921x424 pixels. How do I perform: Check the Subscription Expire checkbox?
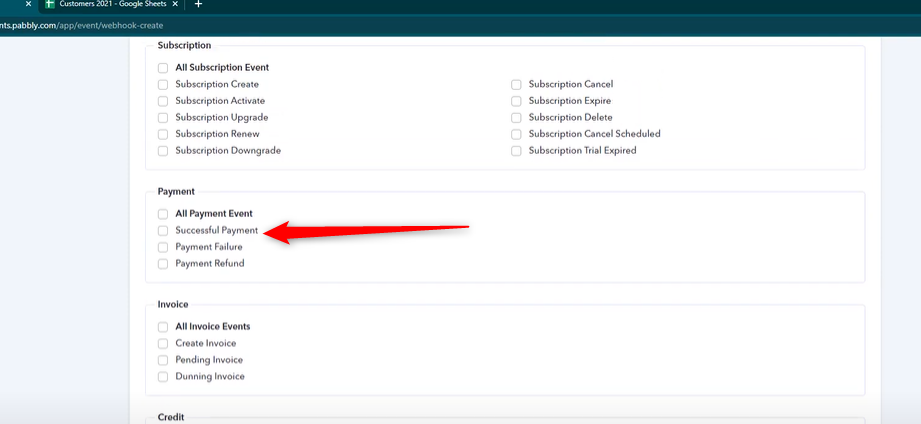[x=516, y=101]
